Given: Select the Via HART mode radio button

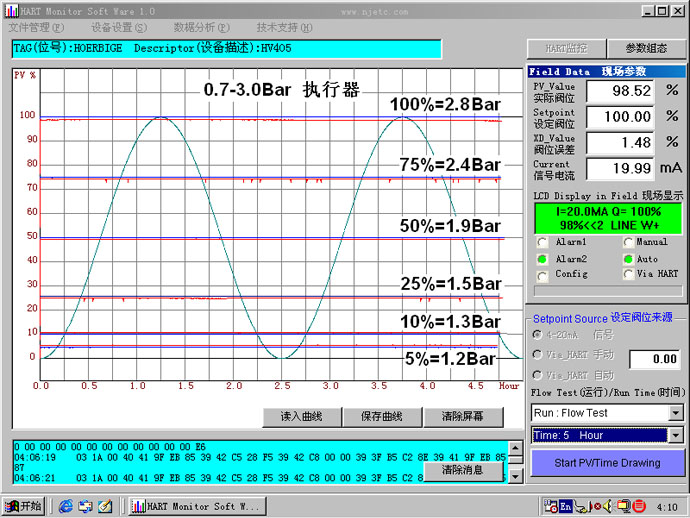Looking at the screenshot, I should point(628,274).
